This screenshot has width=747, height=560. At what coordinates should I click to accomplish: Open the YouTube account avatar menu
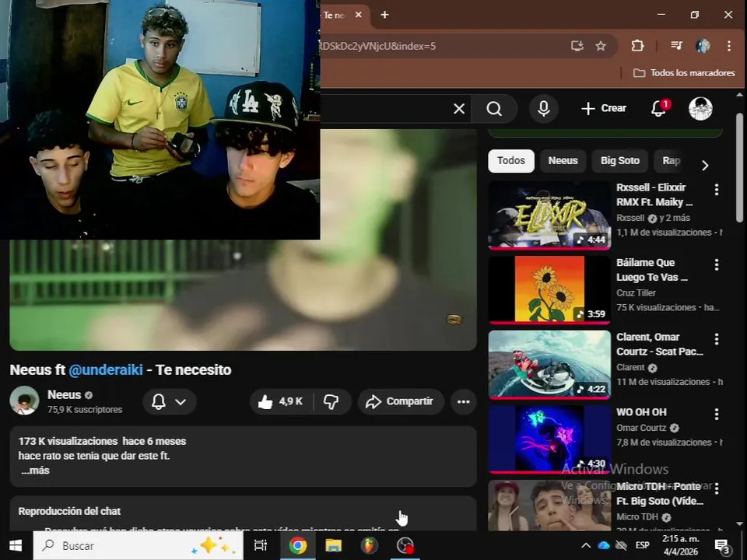[700, 109]
